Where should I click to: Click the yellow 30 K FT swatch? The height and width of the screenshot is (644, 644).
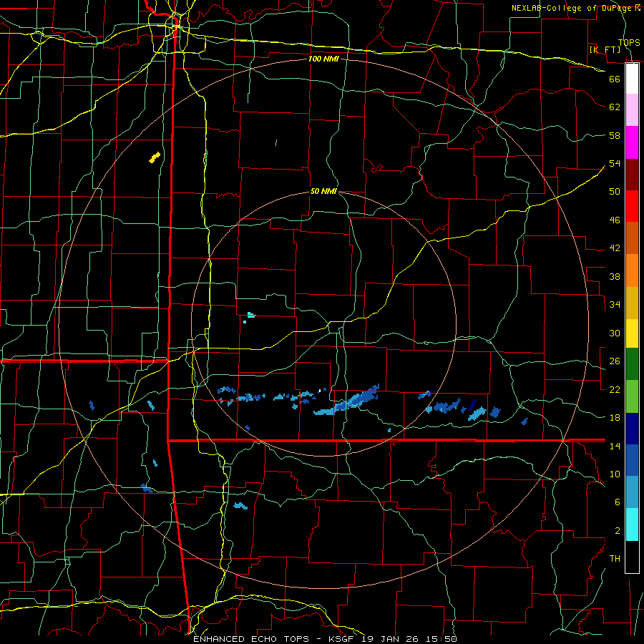coord(632,333)
